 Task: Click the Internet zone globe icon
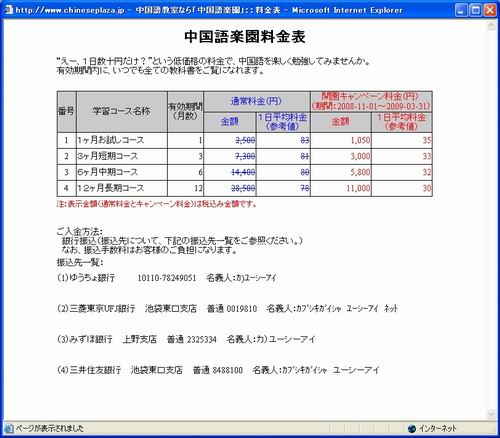click(412, 428)
